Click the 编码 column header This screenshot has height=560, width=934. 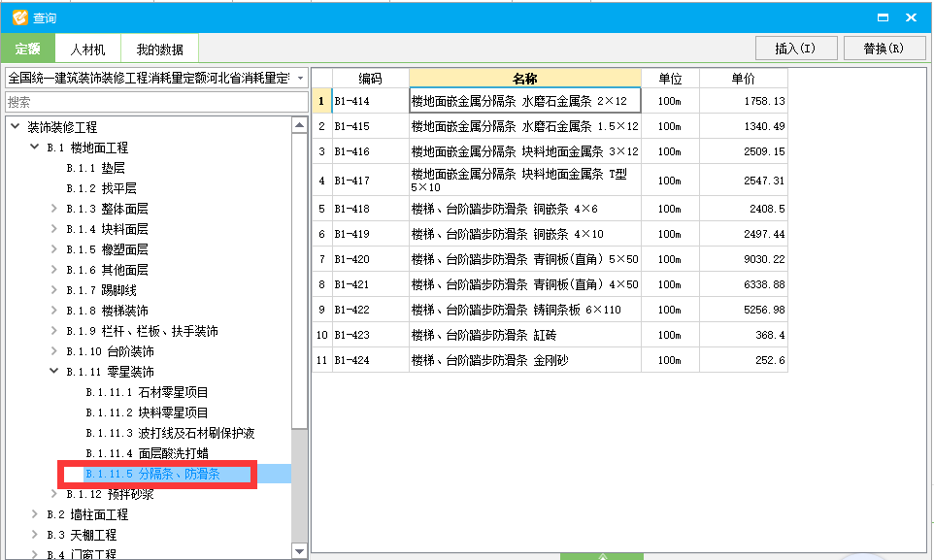click(x=371, y=78)
